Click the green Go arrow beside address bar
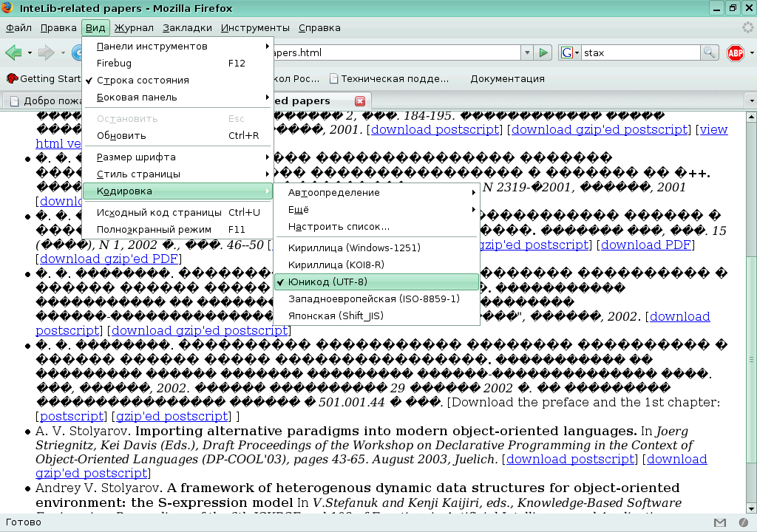Viewport: 757px width, 532px height. point(544,52)
